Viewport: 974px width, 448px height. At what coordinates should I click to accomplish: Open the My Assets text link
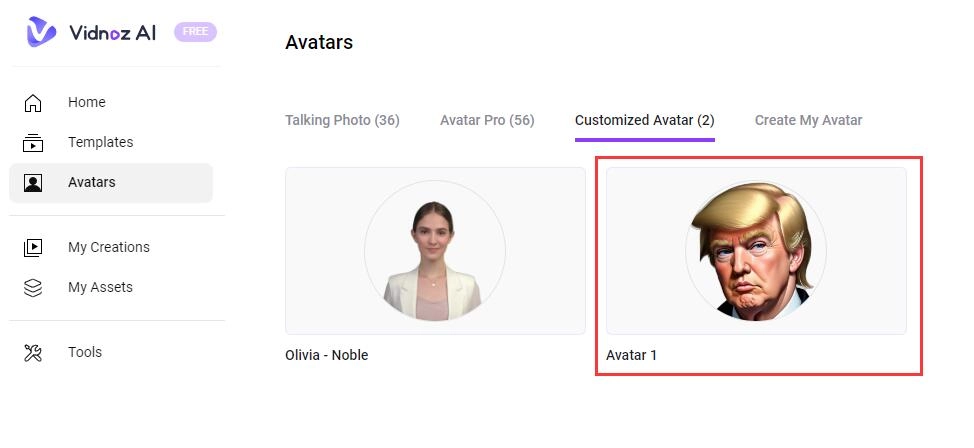coord(100,287)
